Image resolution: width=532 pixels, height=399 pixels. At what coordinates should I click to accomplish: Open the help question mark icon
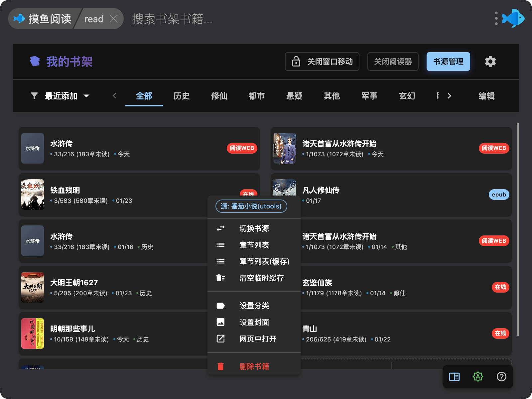click(x=501, y=377)
